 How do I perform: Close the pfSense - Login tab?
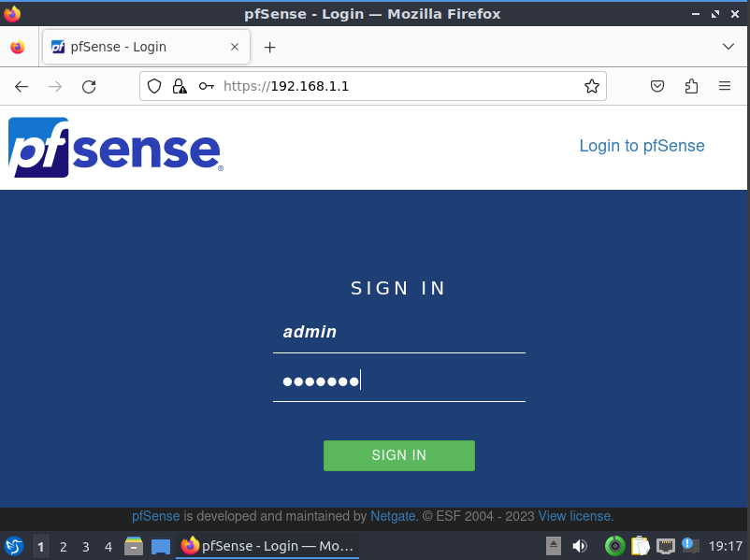pos(235,47)
